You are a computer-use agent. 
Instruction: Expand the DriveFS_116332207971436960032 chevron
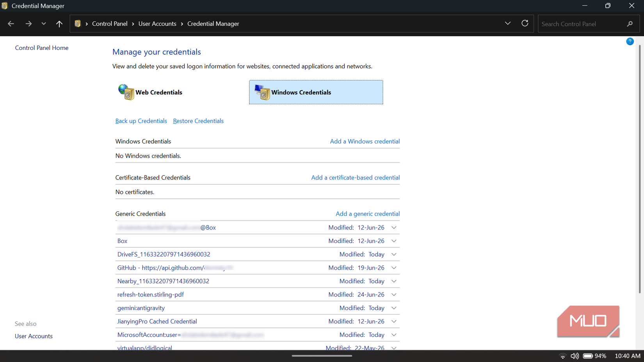coord(394,254)
